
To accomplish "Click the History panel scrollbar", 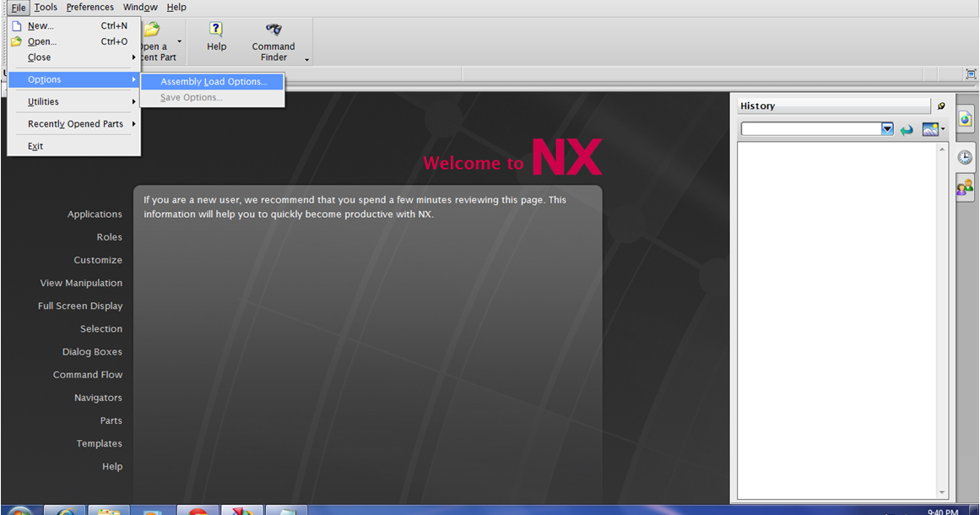I will point(941,321).
